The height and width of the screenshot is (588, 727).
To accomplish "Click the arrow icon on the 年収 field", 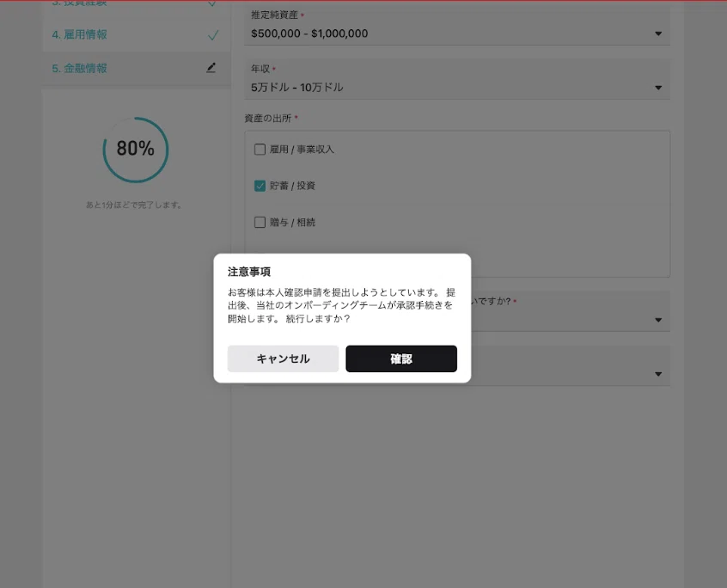I will [658, 87].
